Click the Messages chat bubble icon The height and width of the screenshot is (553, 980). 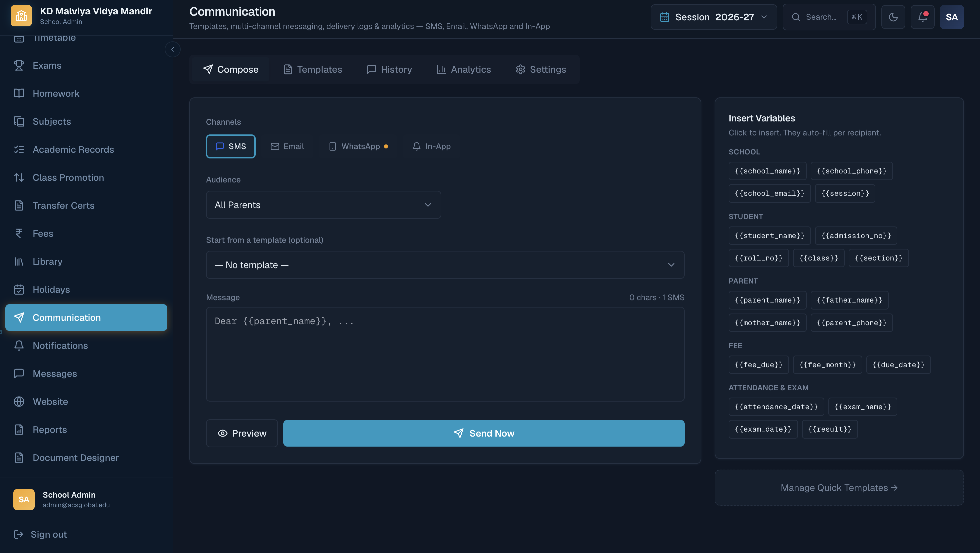pos(19,373)
